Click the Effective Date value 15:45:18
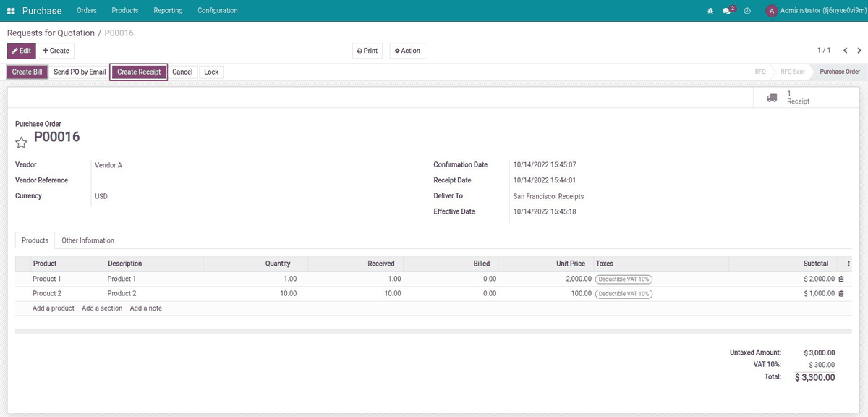 point(545,212)
